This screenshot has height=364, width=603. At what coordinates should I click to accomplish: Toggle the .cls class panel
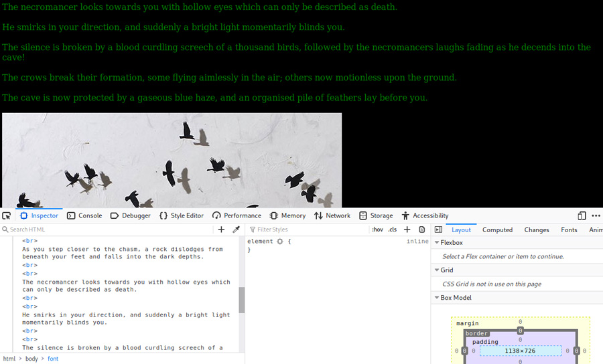(392, 230)
